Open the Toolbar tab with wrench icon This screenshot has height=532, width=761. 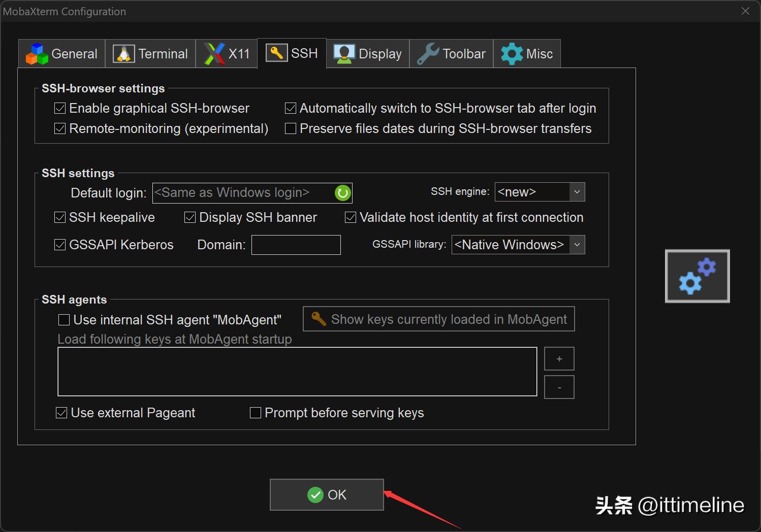(451, 54)
